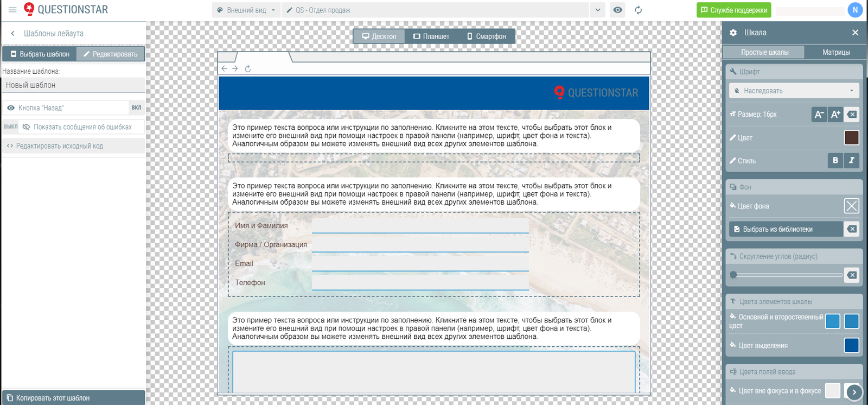Click the Фирма / Организация input field
The width and height of the screenshot is (868, 405).
click(x=420, y=245)
